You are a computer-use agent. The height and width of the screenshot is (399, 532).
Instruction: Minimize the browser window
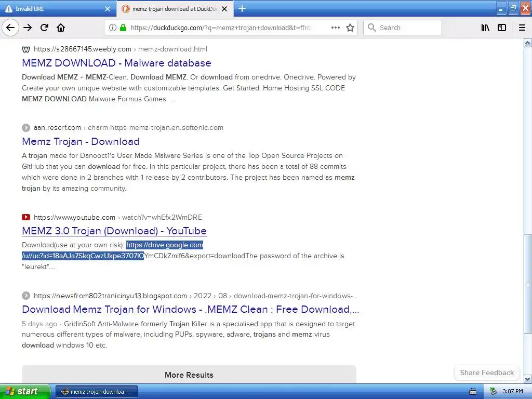click(501, 8)
